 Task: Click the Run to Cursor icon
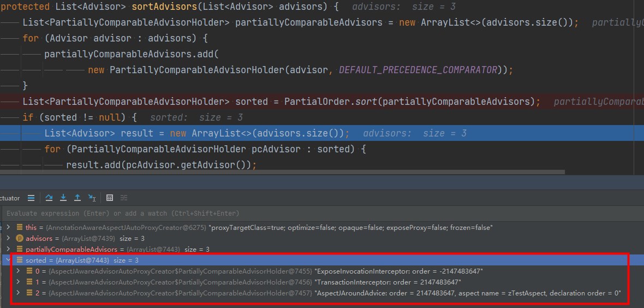(x=92, y=198)
